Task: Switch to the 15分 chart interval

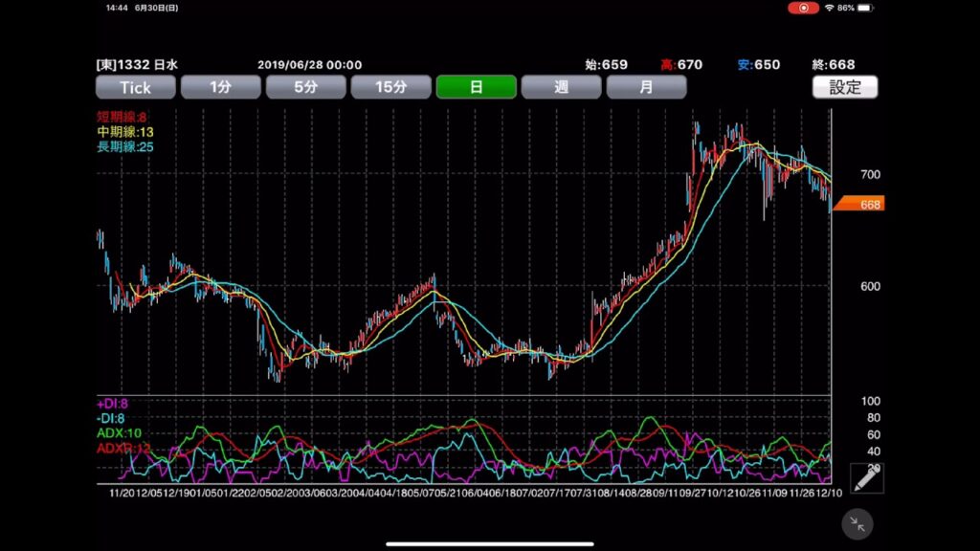Action: (390, 87)
